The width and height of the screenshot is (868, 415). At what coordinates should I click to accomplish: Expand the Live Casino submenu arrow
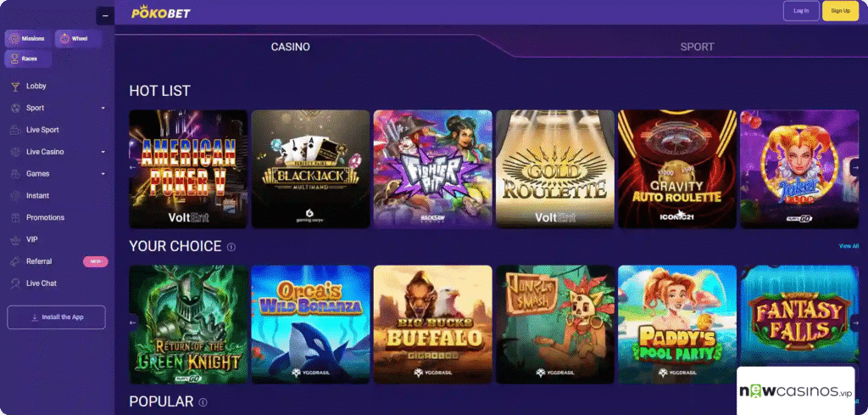(103, 152)
